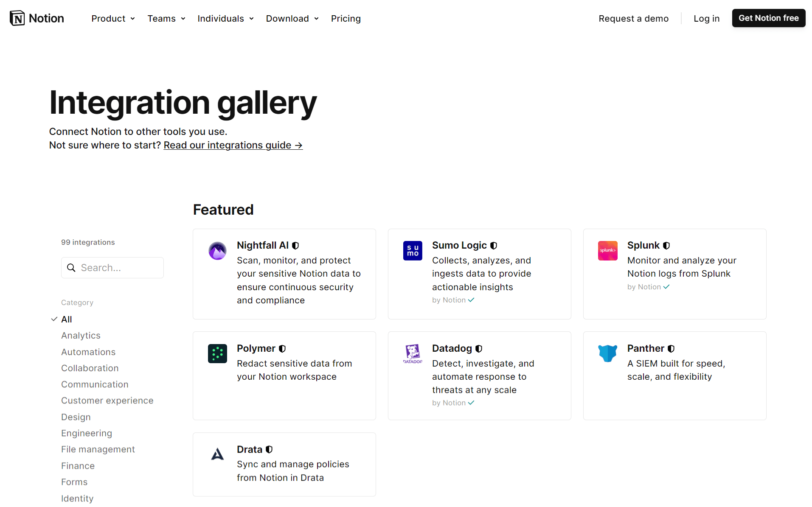Select the All category filter
This screenshot has width=812, height=507.
point(67,319)
